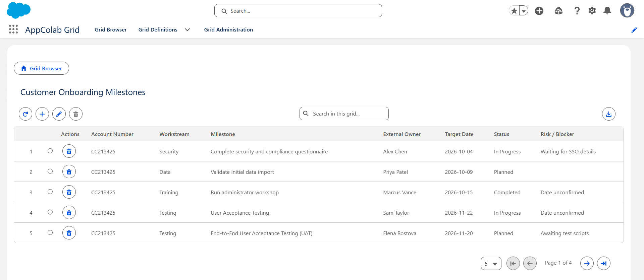Open the Favorites star icon

coord(514,11)
